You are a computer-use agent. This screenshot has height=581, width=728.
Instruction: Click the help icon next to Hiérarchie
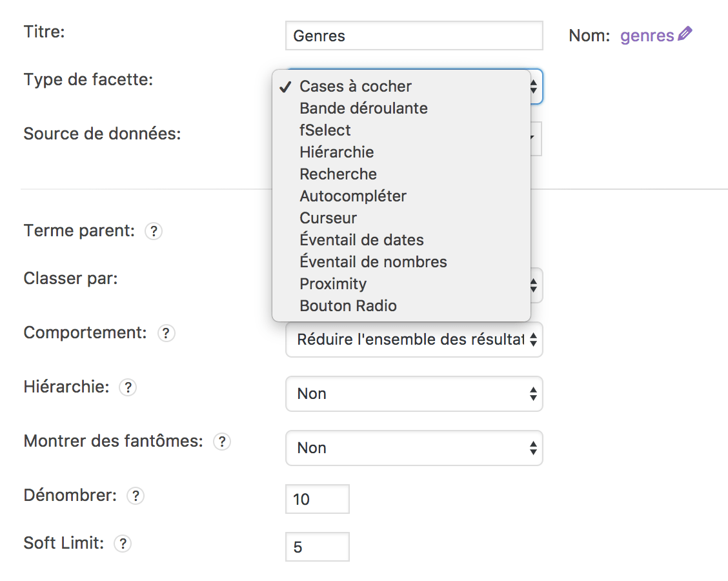[x=128, y=387]
